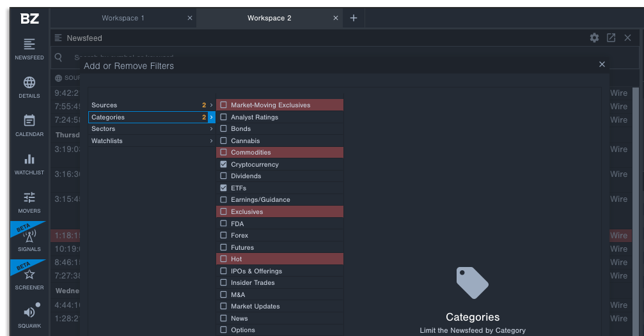
Task: Close the Workspace 1 tab
Action: 190,18
